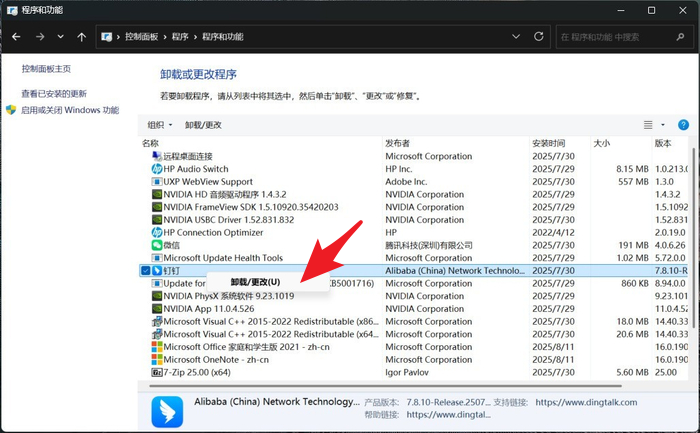Select NVIDIA FrameView SDK 1.5.10920.35420203
Image resolution: width=700 pixels, height=433 pixels.
[251, 207]
